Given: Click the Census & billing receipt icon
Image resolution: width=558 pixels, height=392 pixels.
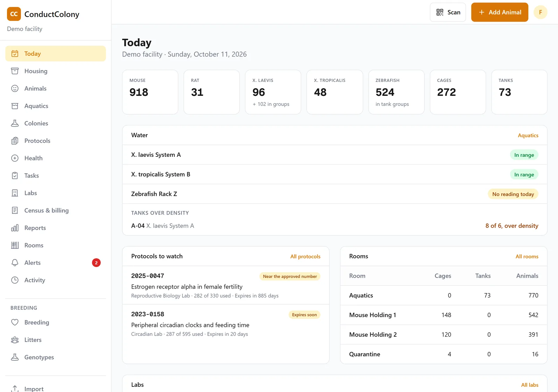Looking at the screenshot, I should click(x=15, y=210).
